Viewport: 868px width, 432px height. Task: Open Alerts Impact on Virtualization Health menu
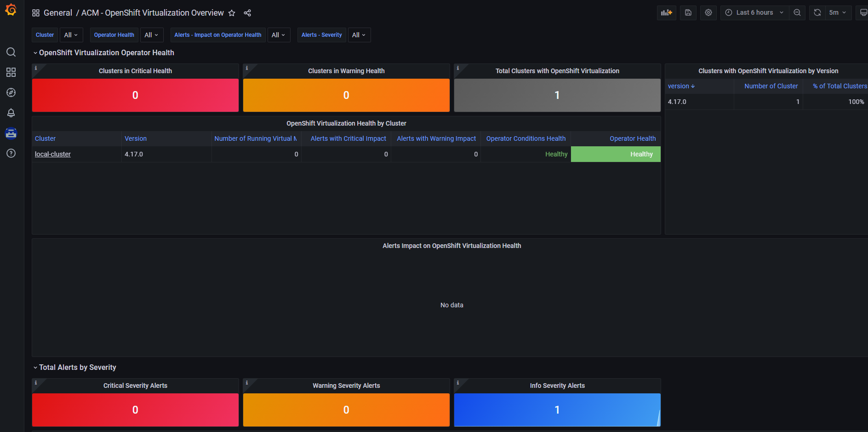[452, 246]
